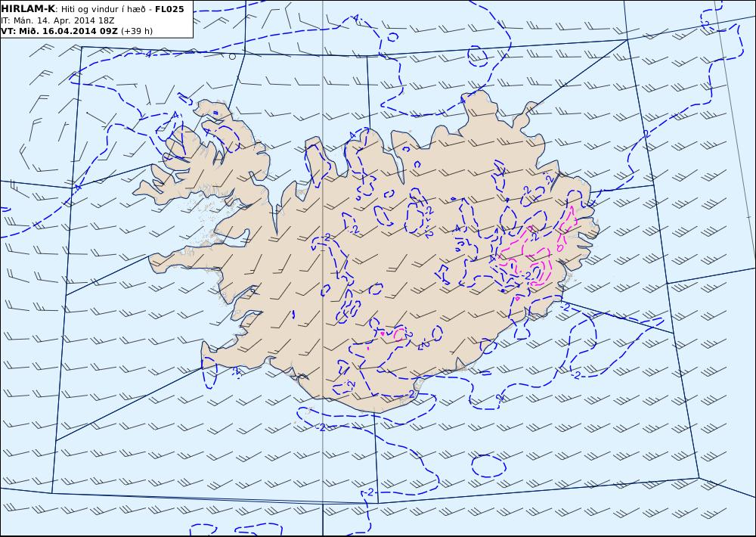The width and height of the screenshot is (756, 537).
Task: Click the HIRLAM-K model name in header
Action: [28, 8]
